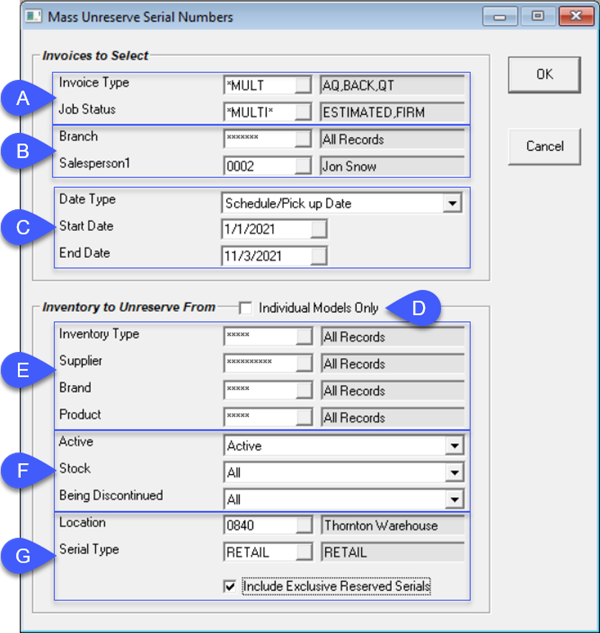The image size is (600, 633).
Task: Click the window icon in title bar
Action: [x=34, y=17]
